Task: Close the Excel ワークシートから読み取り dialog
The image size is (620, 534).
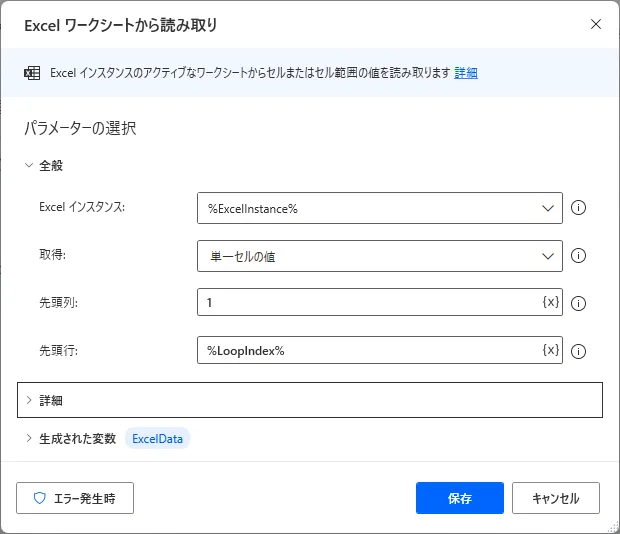Action: click(596, 24)
